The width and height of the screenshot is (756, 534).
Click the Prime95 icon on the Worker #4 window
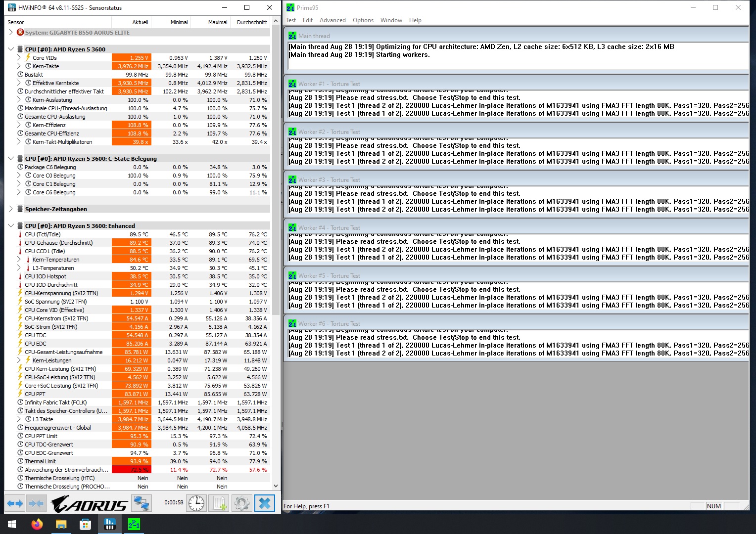[x=292, y=227]
